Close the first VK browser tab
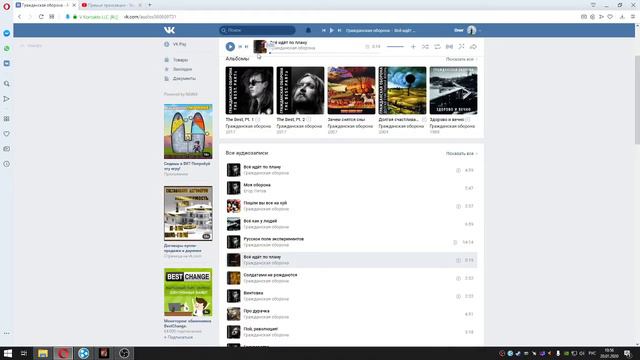 (x=74, y=5)
